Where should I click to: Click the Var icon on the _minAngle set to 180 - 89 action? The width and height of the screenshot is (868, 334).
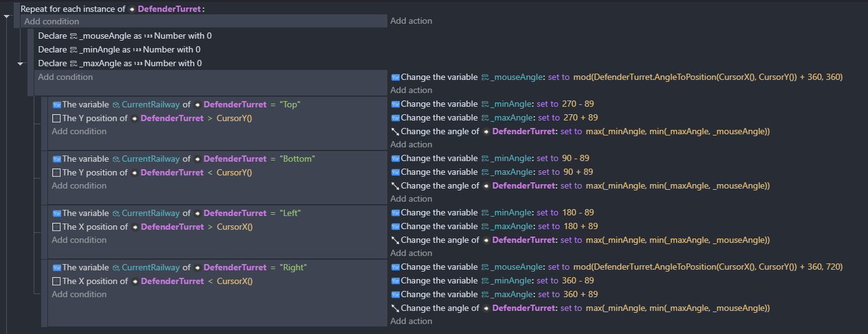pos(395,213)
